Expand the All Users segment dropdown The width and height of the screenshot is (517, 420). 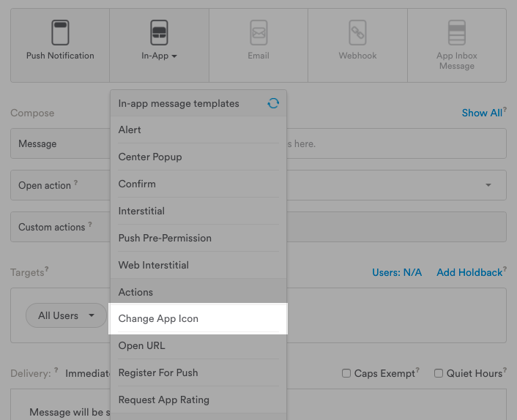pyautogui.click(x=66, y=315)
